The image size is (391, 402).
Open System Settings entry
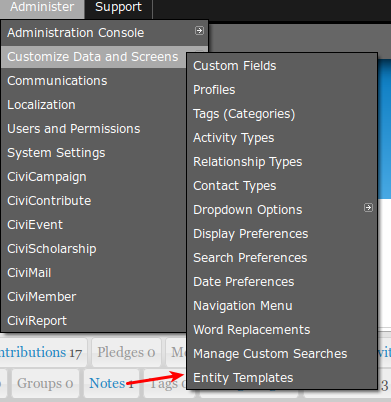click(x=93, y=153)
